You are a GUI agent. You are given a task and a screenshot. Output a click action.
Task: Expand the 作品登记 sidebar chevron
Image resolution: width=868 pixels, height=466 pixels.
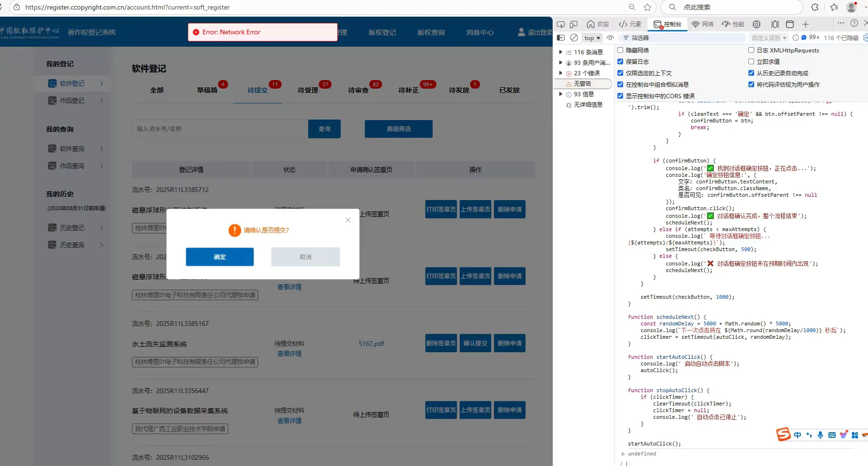click(x=101, y=101)
